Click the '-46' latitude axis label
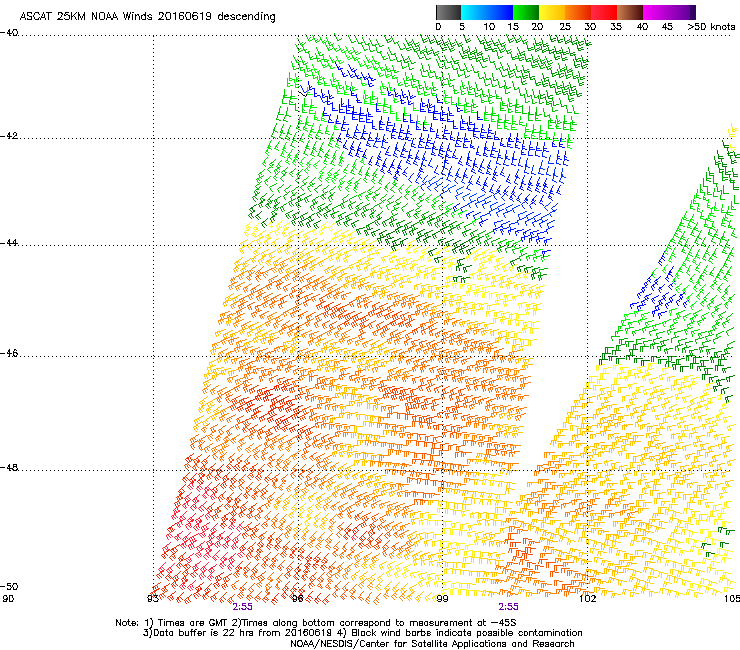 9,353
